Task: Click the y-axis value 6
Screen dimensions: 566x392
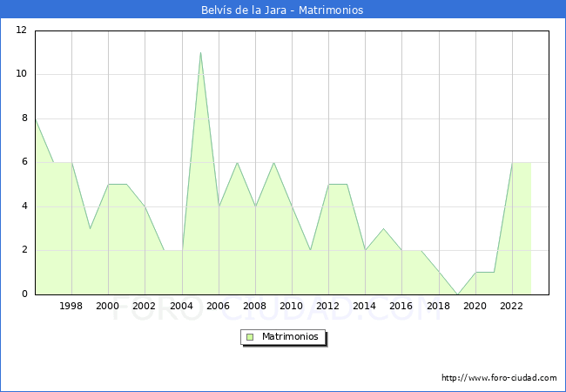Action: [24, 162]
